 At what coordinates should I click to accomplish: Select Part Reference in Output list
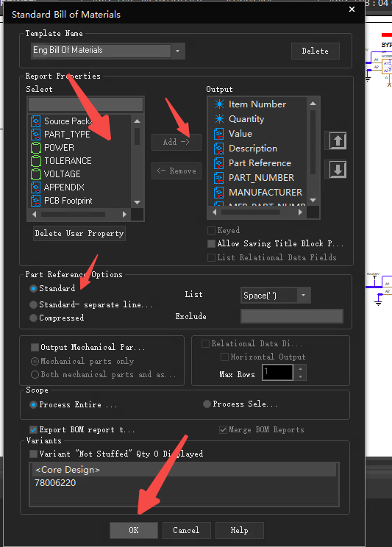coord(260,163)
